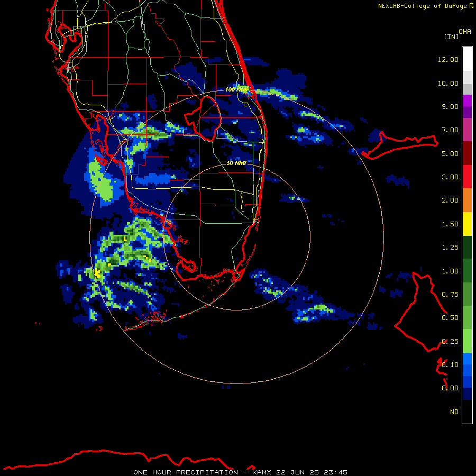
Task: Select the 0.10 legend value
Action: click(450, 365)
